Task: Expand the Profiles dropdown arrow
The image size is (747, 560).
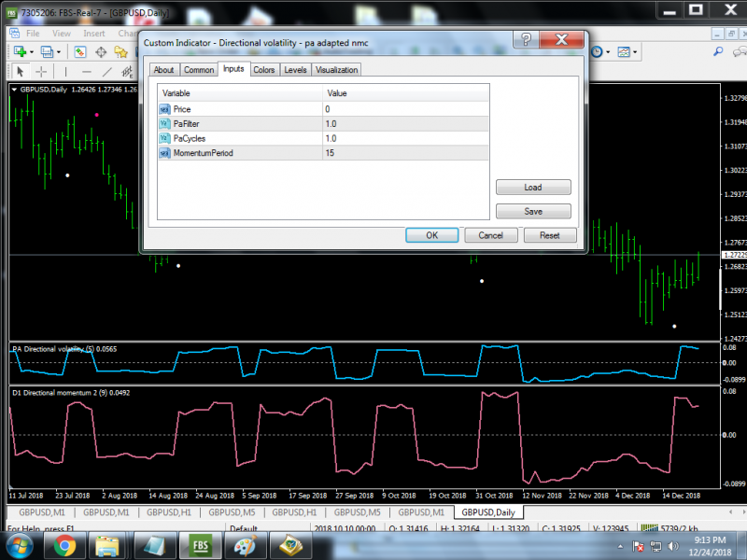Action: pos(59,52)
